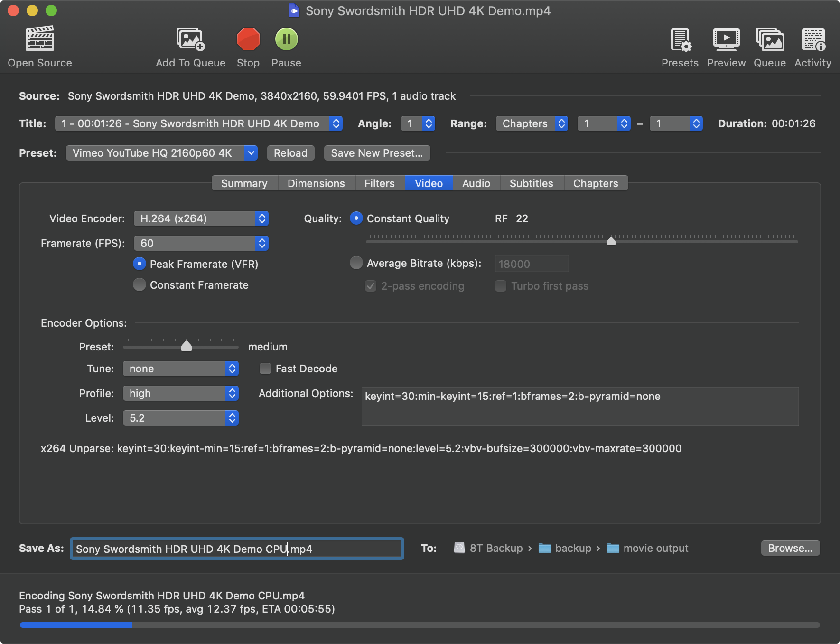Open the Title dropdown

pos(199,123)
